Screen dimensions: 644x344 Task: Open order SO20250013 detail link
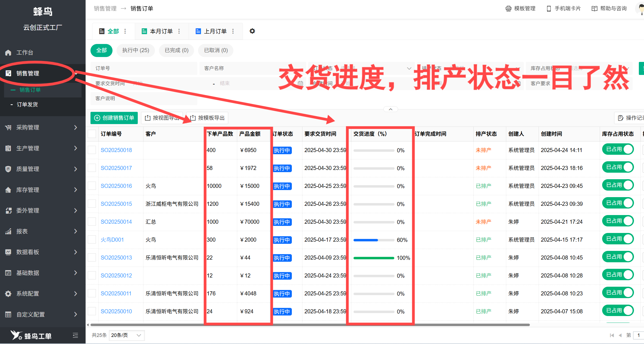click(x=116, y=257)
